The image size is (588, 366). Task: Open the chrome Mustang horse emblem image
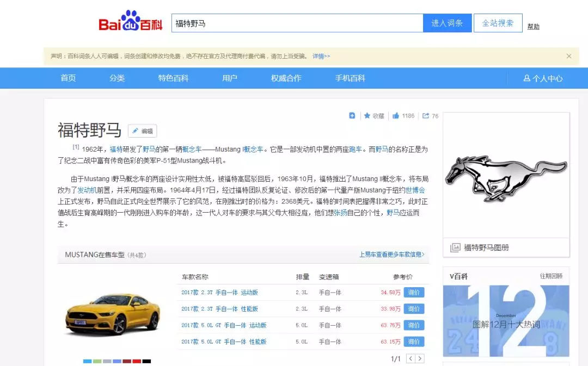[x=506, y=178]
